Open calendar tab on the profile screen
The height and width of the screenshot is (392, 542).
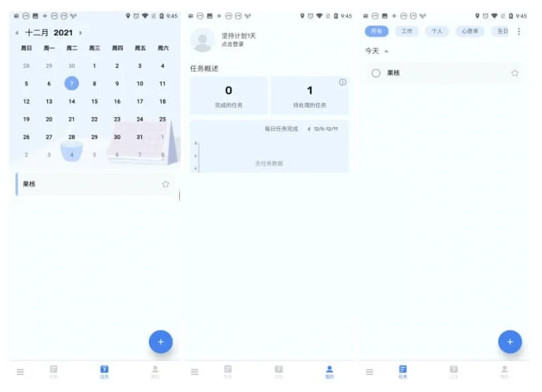[x=279, y=371]
